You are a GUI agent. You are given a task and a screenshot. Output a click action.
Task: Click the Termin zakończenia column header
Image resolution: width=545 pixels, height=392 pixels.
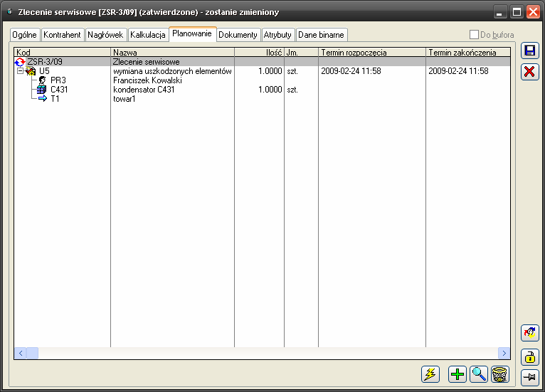pos(468,53)
